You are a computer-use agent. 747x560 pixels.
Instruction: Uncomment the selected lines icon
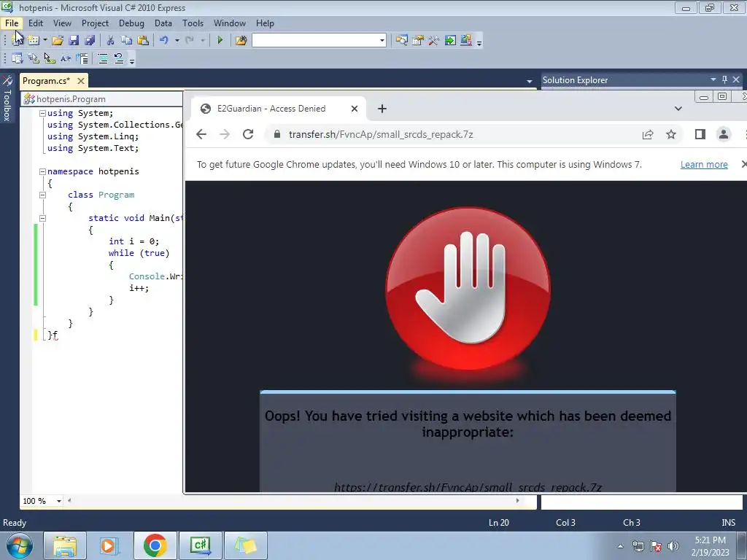point(119,58)
